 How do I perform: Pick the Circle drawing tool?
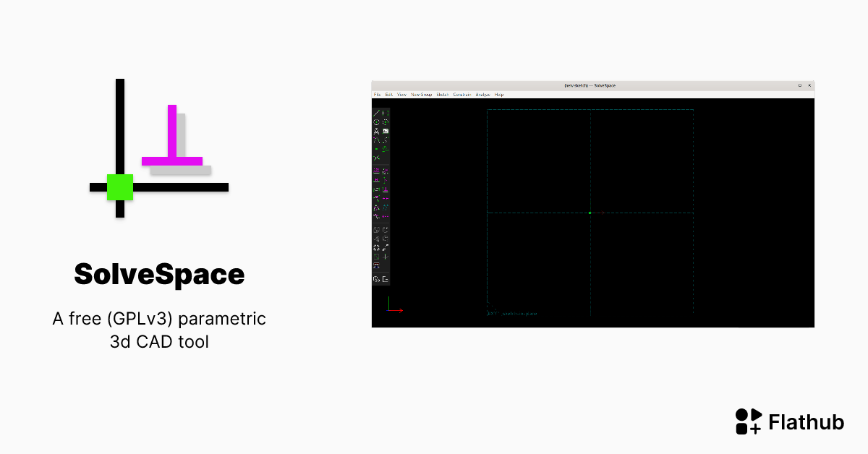(376, 122)
